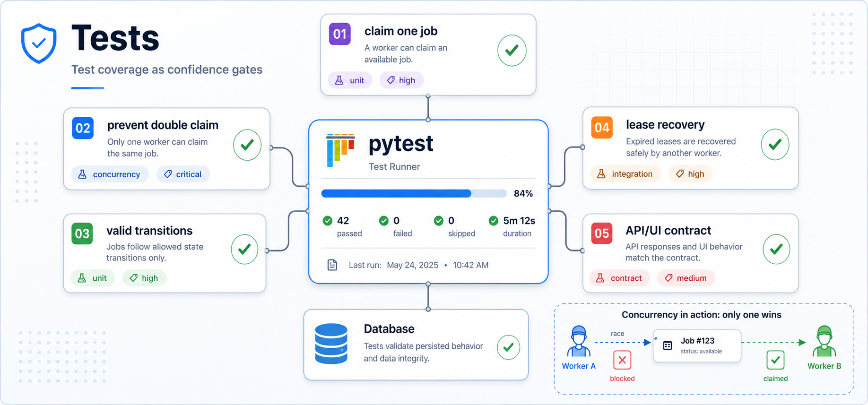This screenshot has height=405, width=868.
Task: Click the Worker A figure icon
Action: point(579,341)
